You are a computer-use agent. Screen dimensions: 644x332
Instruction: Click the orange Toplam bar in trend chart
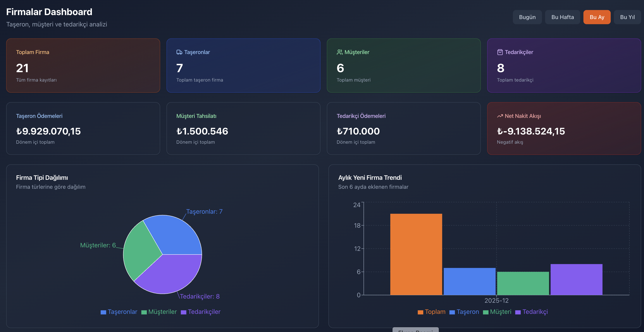416,254
